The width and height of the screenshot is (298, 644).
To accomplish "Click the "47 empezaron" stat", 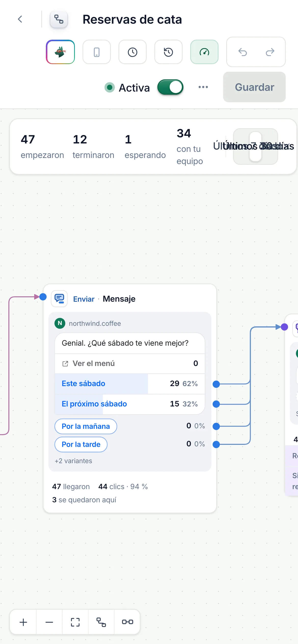I will coord(42,147).
